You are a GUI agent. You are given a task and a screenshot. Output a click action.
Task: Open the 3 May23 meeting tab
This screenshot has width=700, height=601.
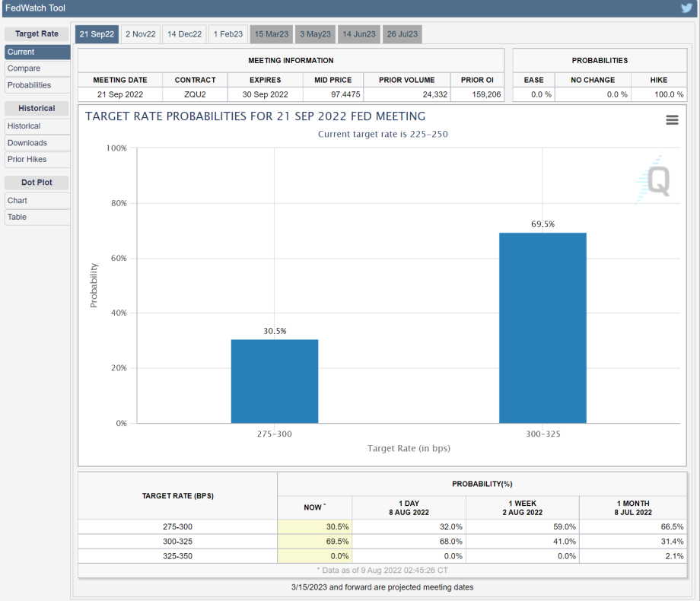[x=315, y=34]
